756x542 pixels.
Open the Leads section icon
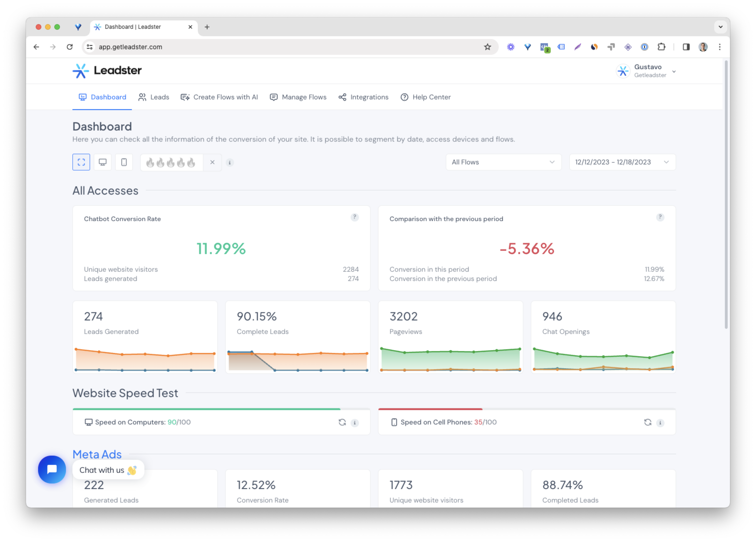pos(143,97)
